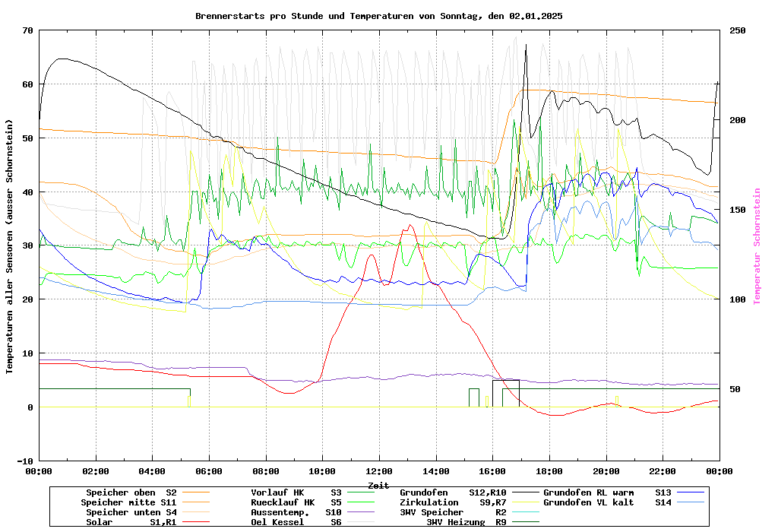This screenshot has height=532, width=778.
Task: Click the pink Temperatur Schornstein axis label
Action: pos(756,246)
